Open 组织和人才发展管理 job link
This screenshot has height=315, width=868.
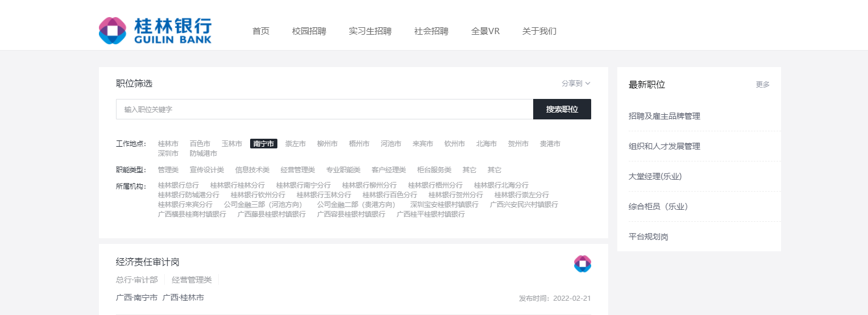(665, 146)
